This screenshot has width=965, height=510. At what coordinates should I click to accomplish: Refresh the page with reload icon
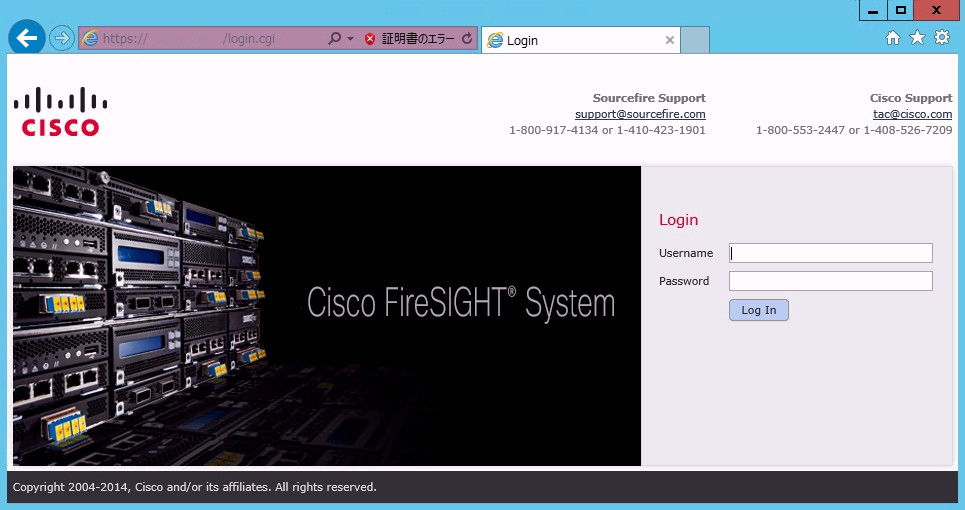(x=467, y=39)
